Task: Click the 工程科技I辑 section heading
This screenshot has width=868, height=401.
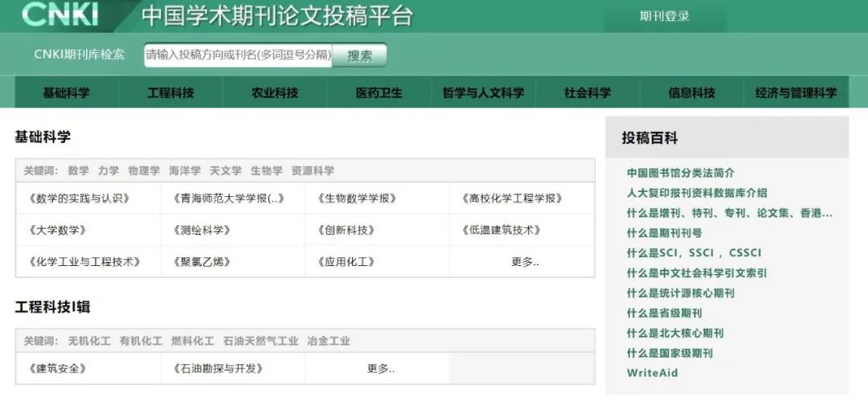Action: pos(52,307)
